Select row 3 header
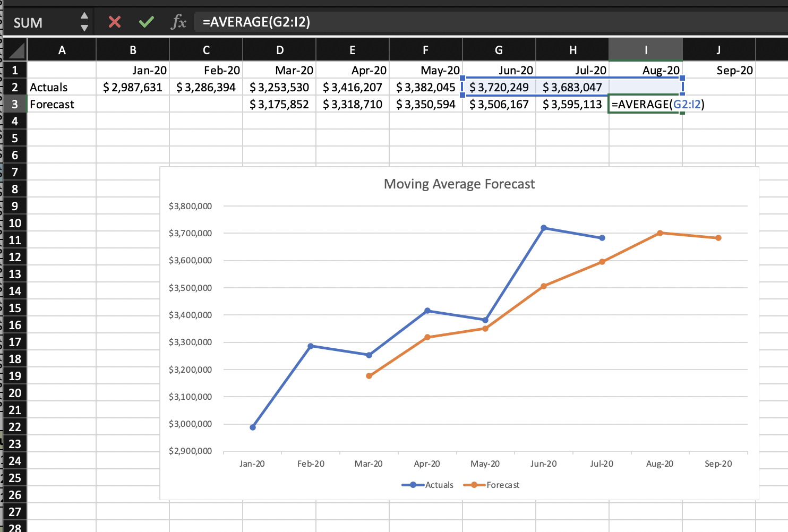 tap(14, 104)
